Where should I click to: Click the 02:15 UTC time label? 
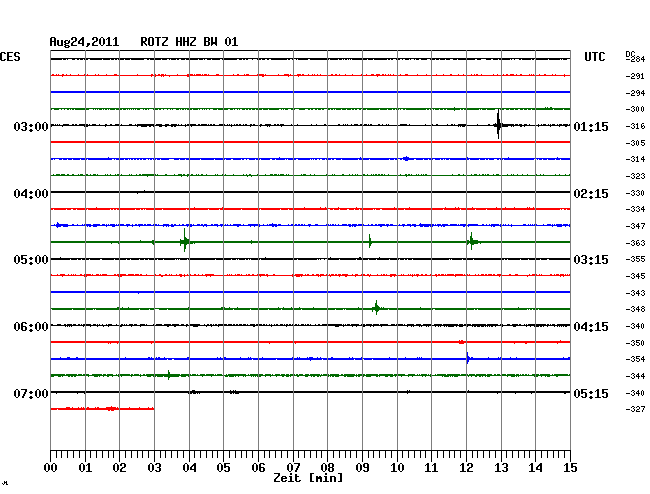pyautogui.click(x=591, y=194)
